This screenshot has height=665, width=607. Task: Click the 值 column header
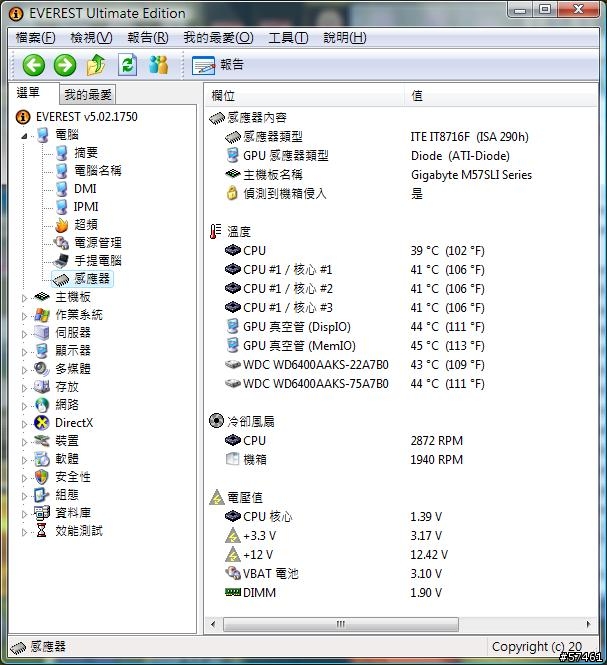[501, 96]
